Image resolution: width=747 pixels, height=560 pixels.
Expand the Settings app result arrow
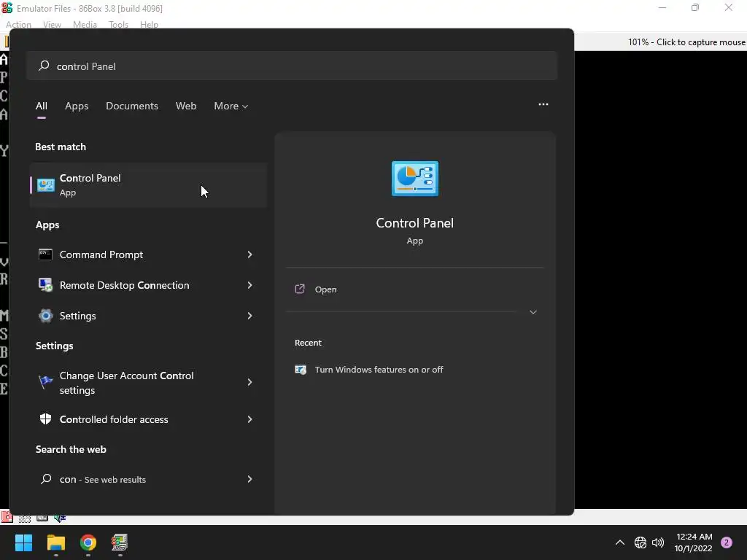(x=249, y=316)
